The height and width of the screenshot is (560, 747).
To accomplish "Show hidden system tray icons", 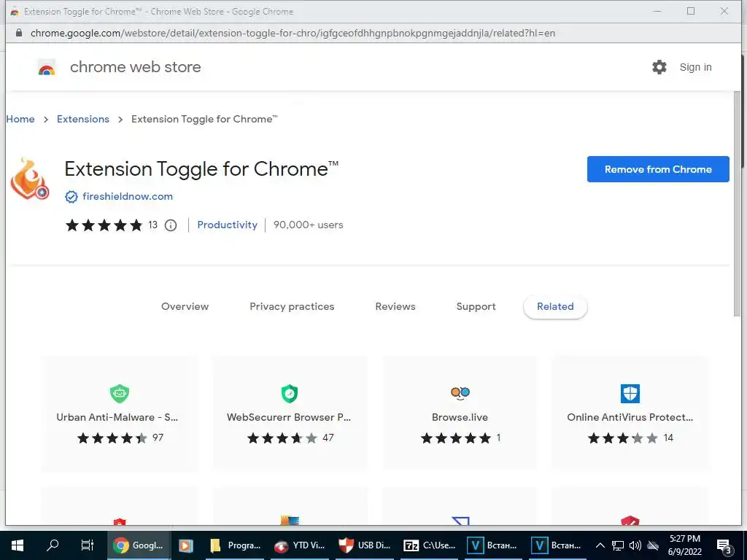I will point(600,545).
